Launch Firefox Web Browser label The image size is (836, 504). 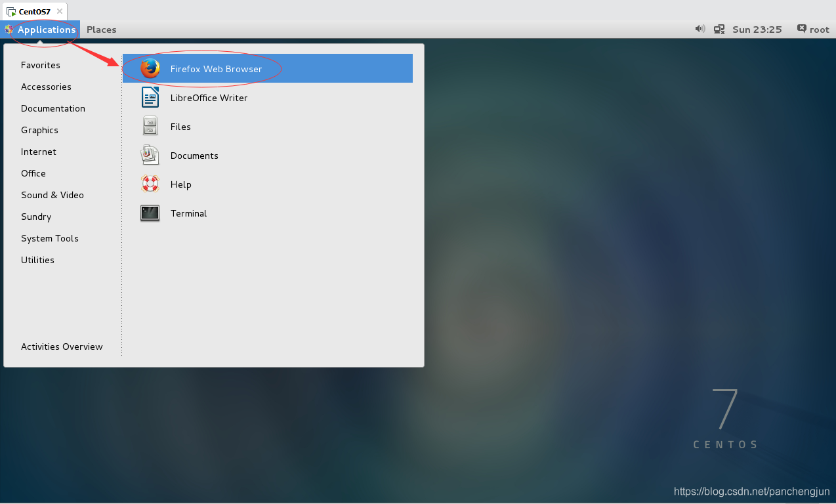point(216,69)
